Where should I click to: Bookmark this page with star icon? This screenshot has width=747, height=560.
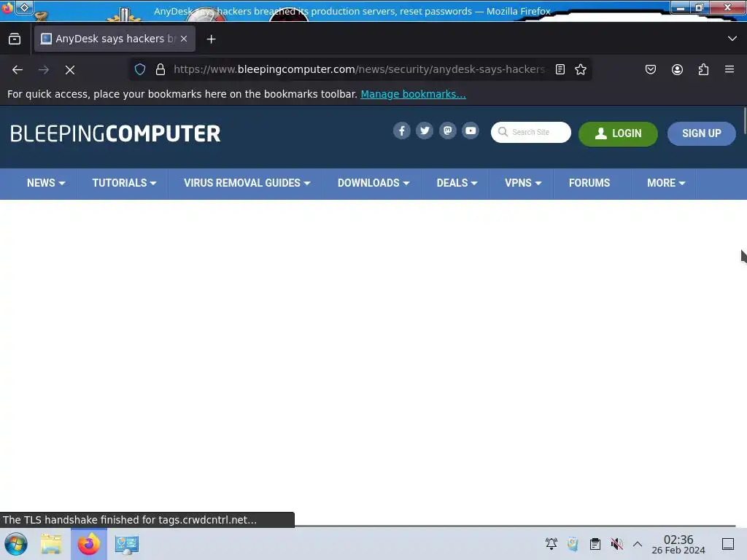click(580, 69)
